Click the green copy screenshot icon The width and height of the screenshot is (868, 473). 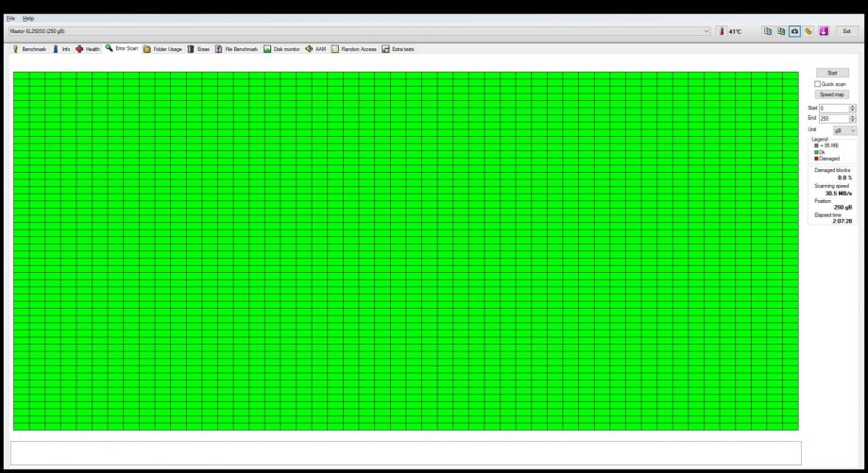click(781, 31)
